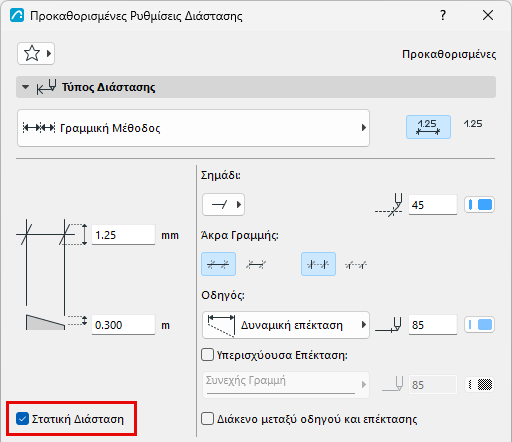Select dimension text above line icon
This screenshot has width=512, height=442.
coord(428,127)
